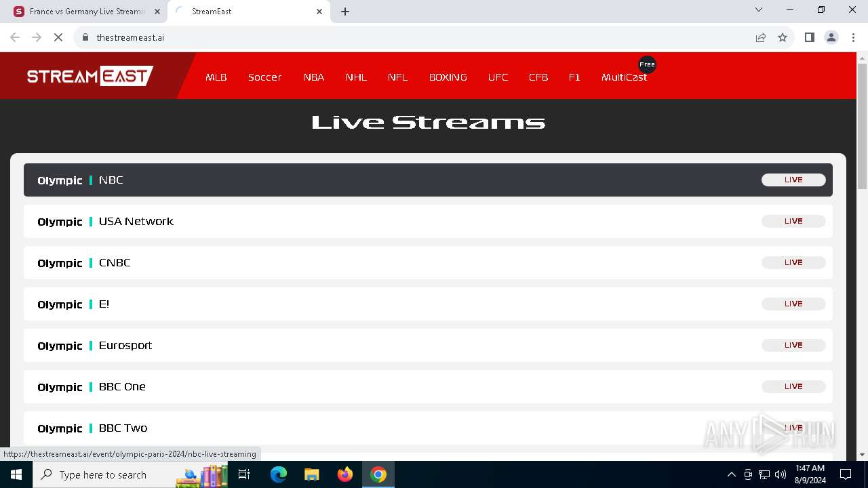The width and height of the screenshot is (868, 488).
Task: Open the Chrome profile menu
Action: pos(831,37)
